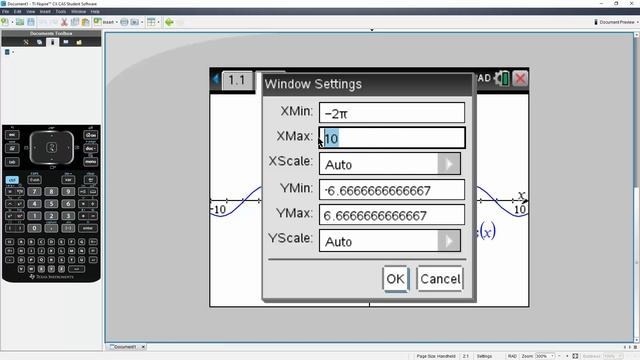The image size is (640, 360).
Task: Select the Utilities tab in Documents Toolbox
Action: tap(66, 42)
